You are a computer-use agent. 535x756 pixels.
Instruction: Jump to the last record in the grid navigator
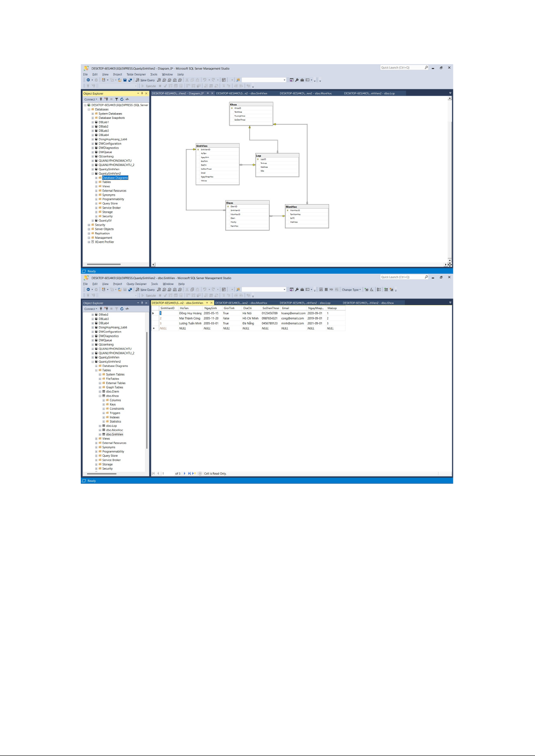189,473
